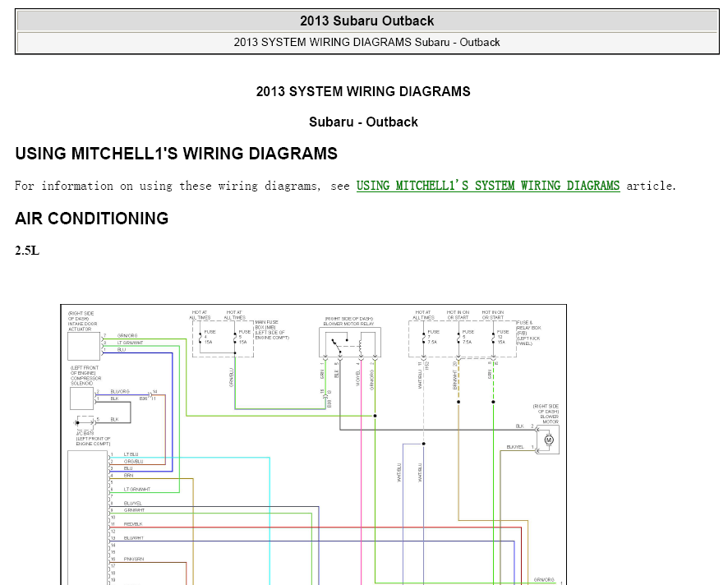Viewport: 728px width, 585px height.
Task: Click the 'ORG/BLU' wire label on pin 2
Action: click(134, 462)
